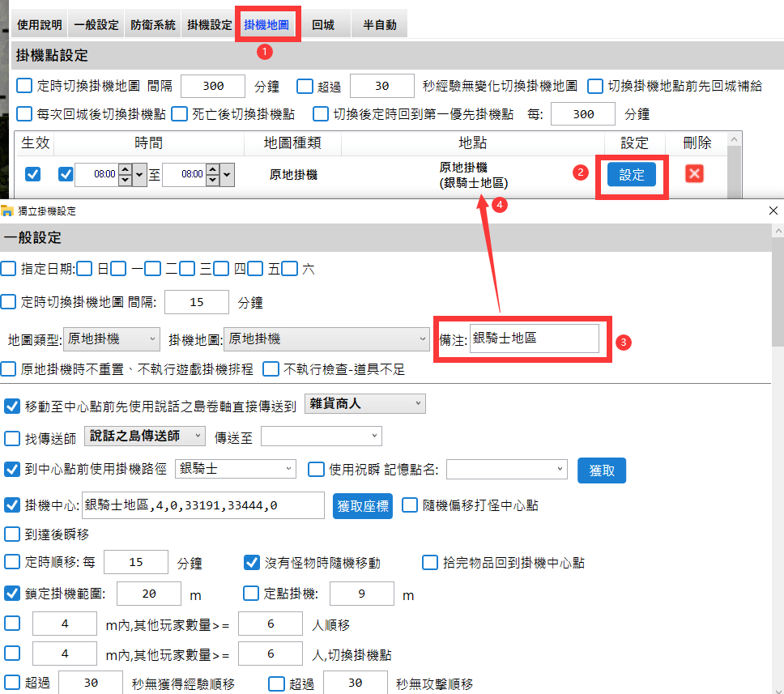This screenshot has height=694, width=784.
Task: Click the start time spinner up arrow
Action: (x=125, y=169)
